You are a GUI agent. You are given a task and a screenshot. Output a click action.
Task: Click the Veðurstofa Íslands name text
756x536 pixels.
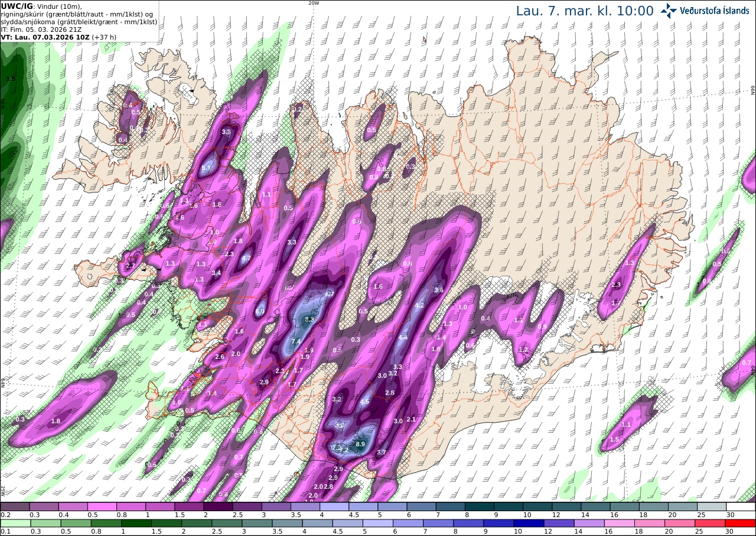[715, 11]
